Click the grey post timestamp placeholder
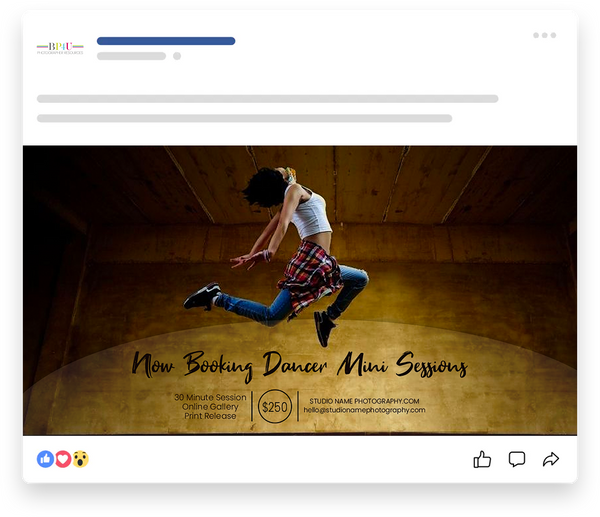This screenshot has height=517, width=600. pos(131,56)
